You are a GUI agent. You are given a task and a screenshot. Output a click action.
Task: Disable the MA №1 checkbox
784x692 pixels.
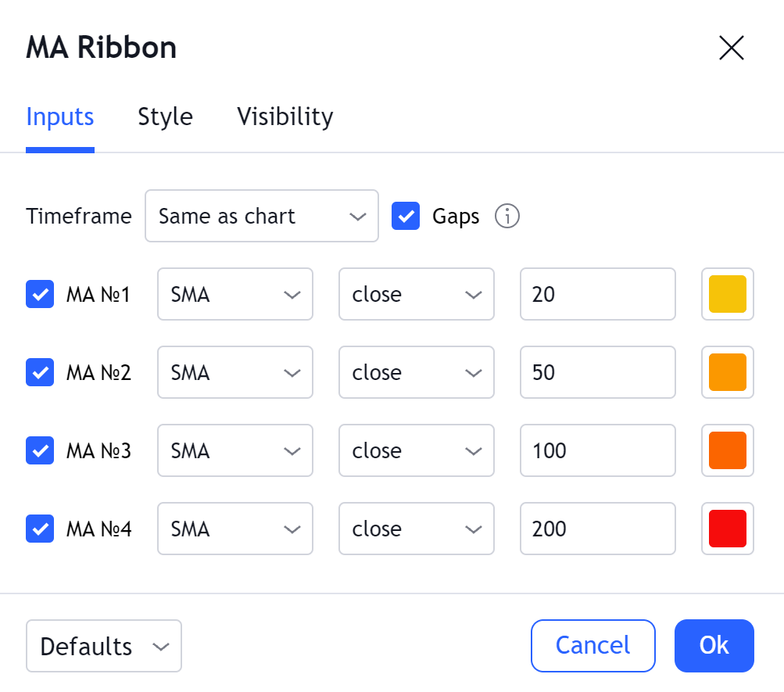tap(40, 294)
